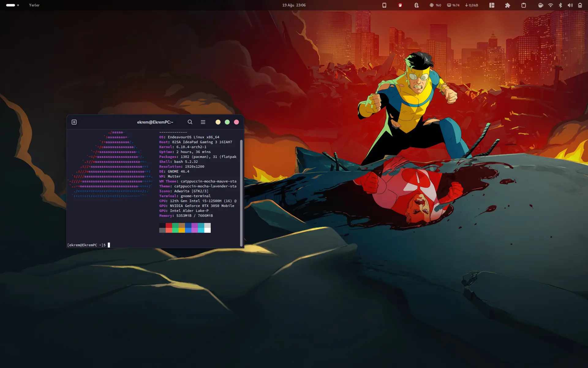Open the phone device indicator
The height and width of the screenshot is (368, 588).
point(384,5)
